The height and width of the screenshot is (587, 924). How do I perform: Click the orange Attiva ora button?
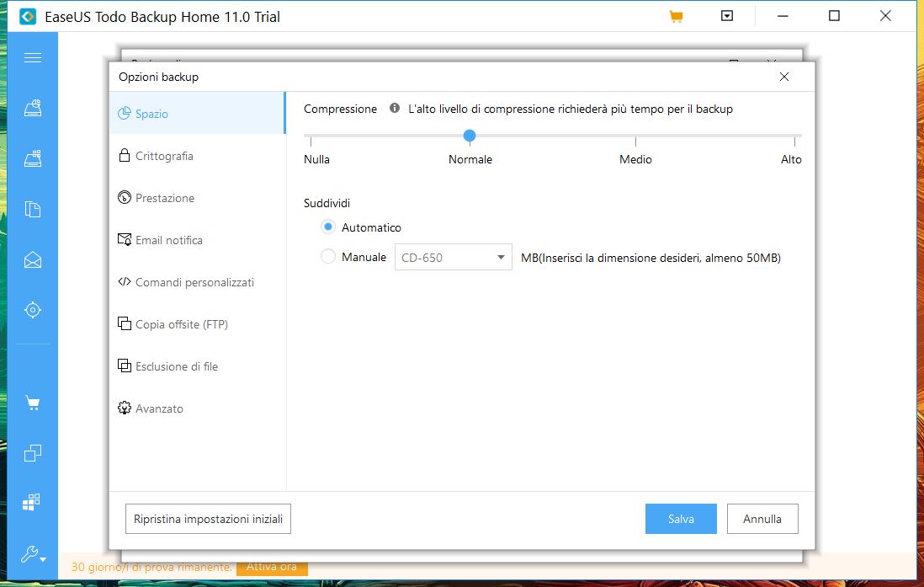[272, 566]
